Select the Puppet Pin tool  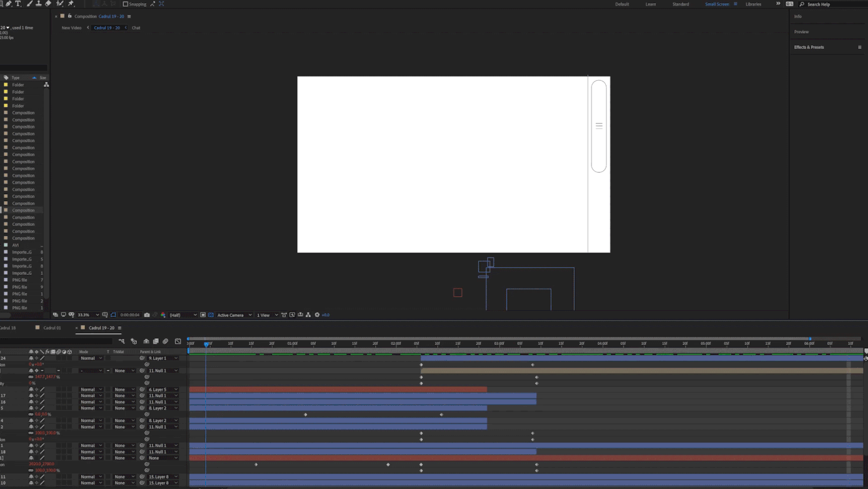coord(71,4)
